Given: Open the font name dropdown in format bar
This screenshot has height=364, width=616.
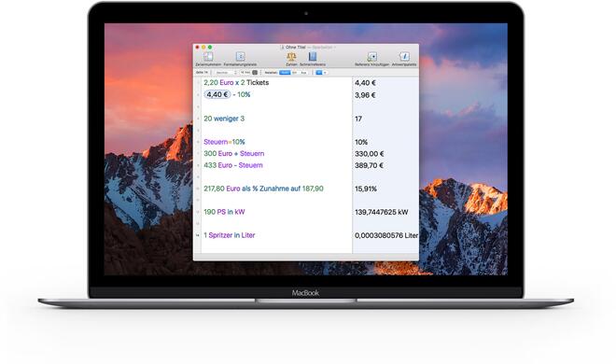Looking at the screenshot, I should [226, 73].
